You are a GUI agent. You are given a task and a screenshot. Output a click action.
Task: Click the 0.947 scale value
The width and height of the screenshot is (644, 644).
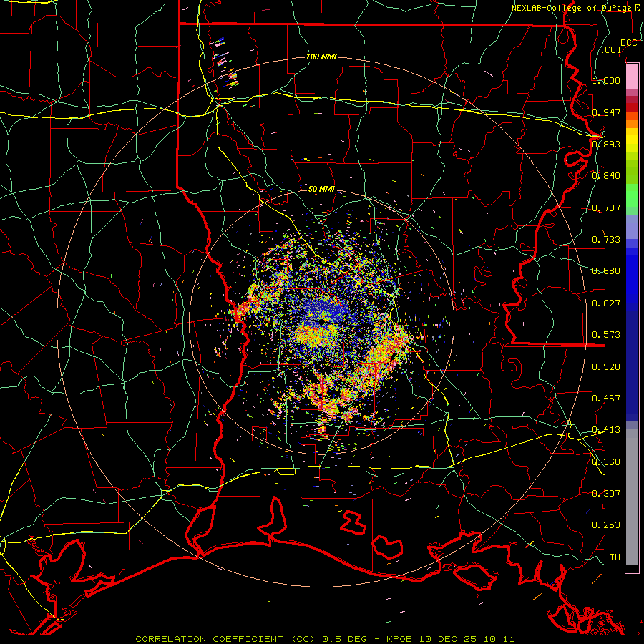pos(606,112)
